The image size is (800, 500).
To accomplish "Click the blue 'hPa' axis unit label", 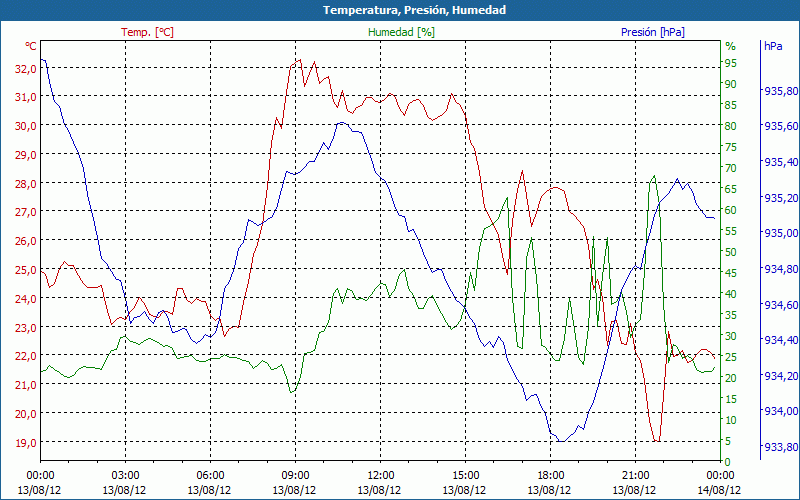I will [x=773, y=46].
